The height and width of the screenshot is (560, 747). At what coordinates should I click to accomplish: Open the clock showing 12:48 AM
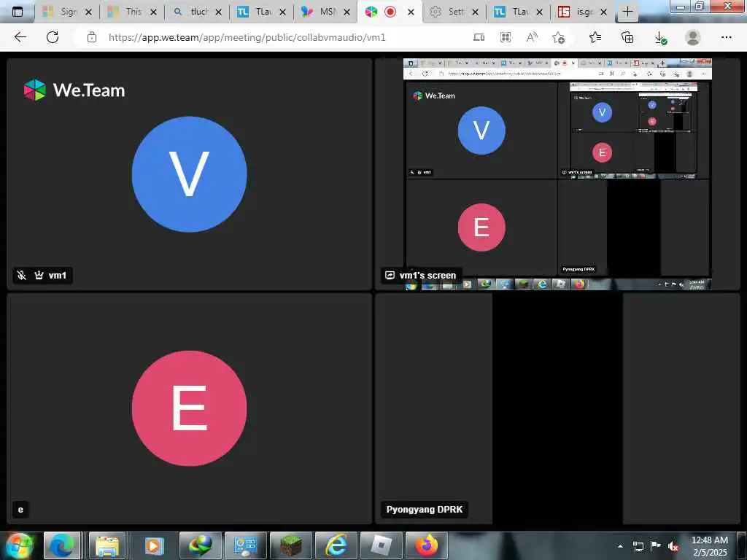(x=709, y=546)
